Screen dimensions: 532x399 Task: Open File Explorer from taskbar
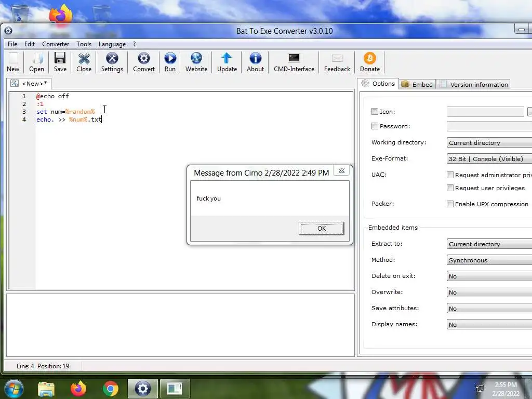pyautogui.click(x=46, y=389)
